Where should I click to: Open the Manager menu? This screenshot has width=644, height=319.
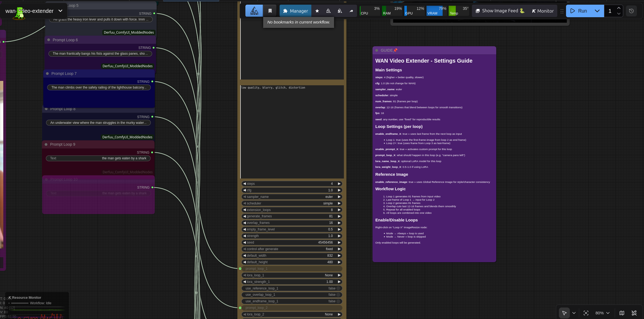(x=295, y=11)
